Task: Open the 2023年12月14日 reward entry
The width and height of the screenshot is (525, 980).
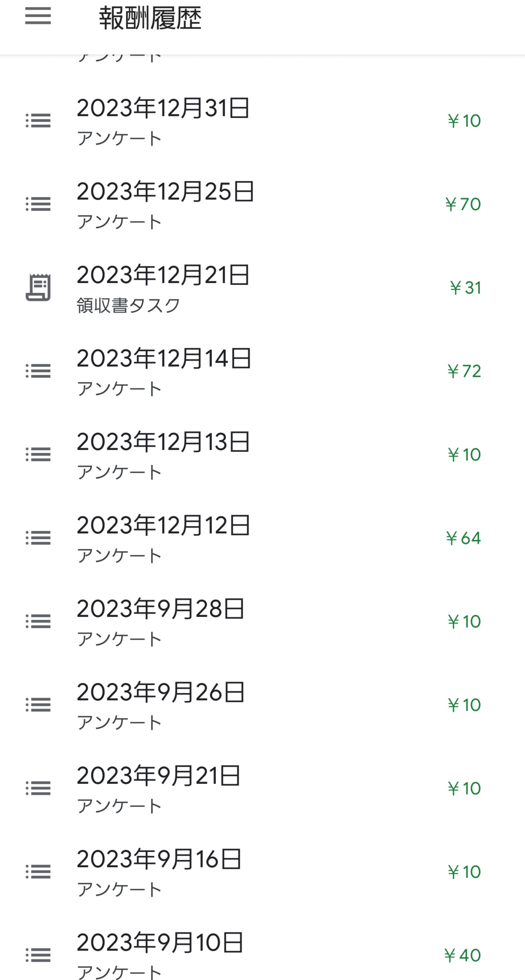Action: pos(164,359)
